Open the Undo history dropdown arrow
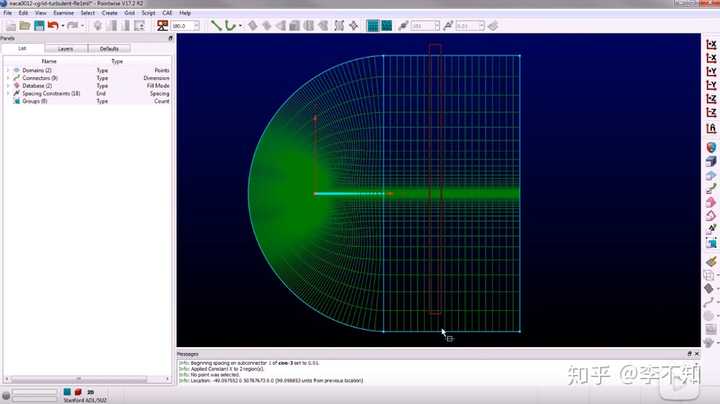This screenshot has width=720, height=404. pos(62,26)
